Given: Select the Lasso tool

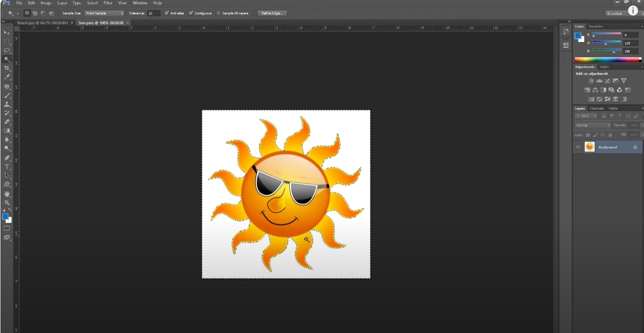Looking at the screenshot, I should tap(7, 50).
